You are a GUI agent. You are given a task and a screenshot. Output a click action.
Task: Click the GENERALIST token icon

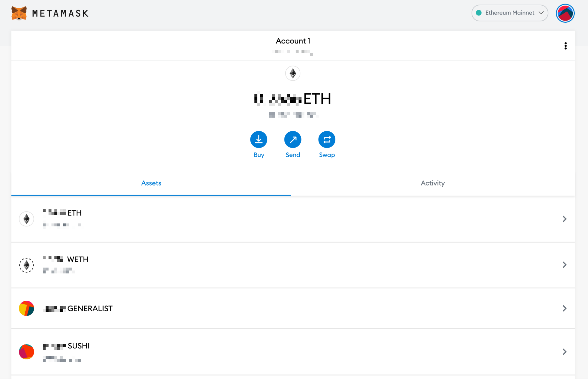tap(26, 308)
